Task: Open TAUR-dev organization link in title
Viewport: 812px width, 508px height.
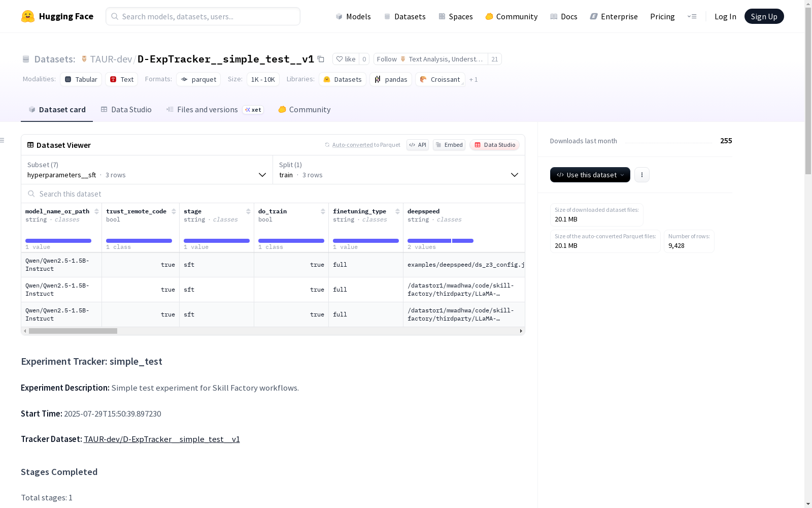Action: (111, 59)
